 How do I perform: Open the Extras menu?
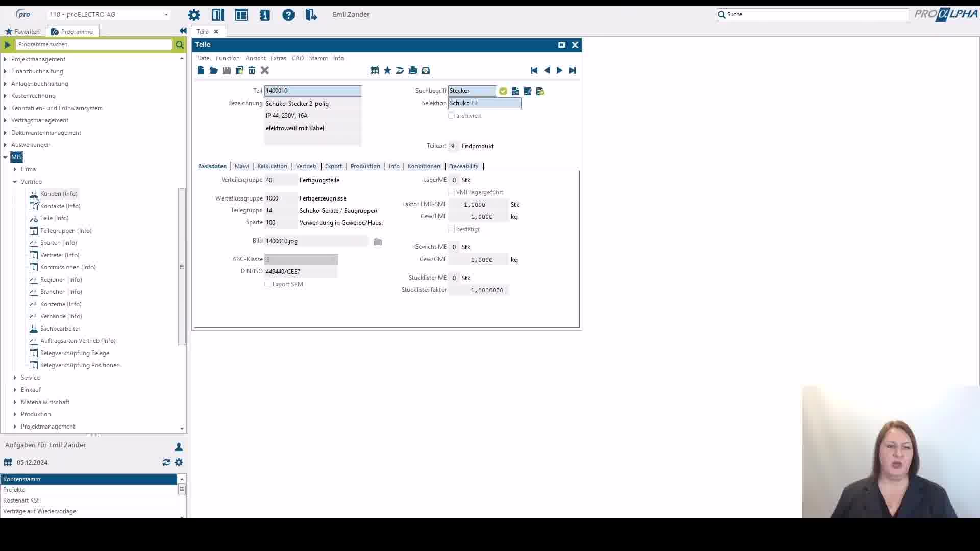pos(278,58)
